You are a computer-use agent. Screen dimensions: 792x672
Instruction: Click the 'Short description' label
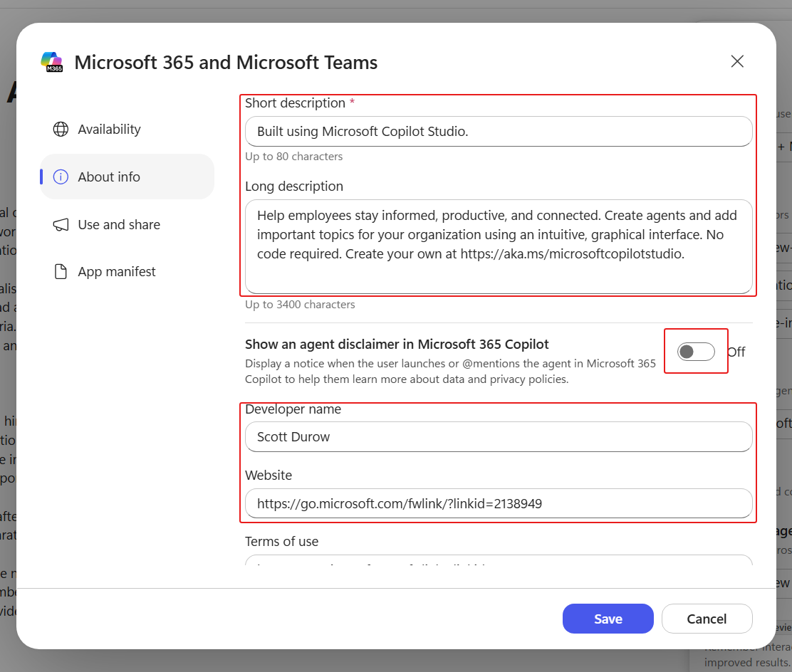coord(295,103)
